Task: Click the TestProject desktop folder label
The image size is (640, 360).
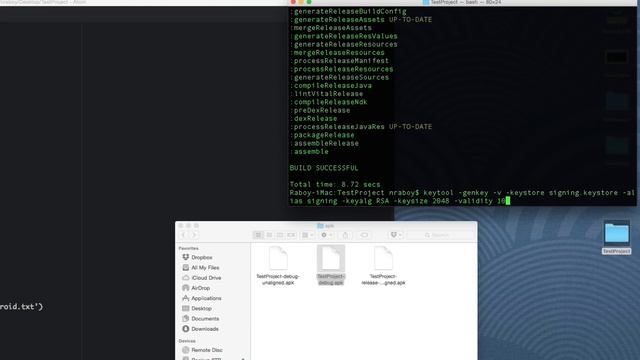Action: tap(616, 251)
